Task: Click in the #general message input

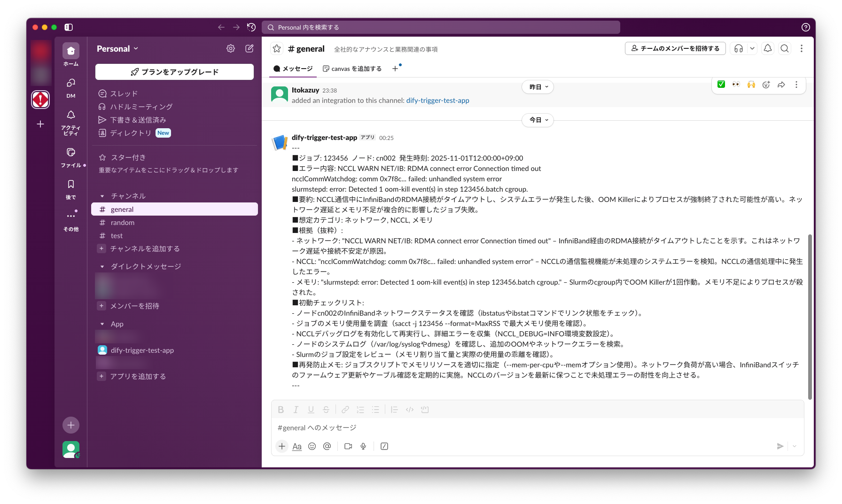Action: point(538,427)
